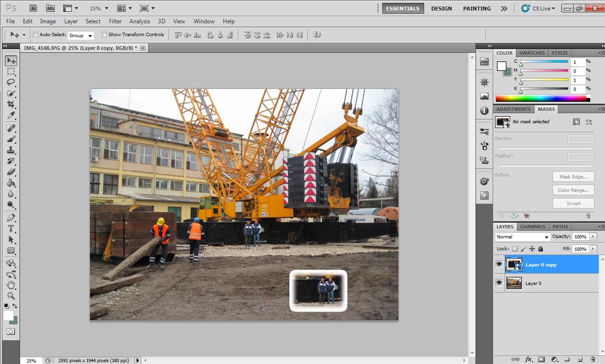Select the Crop tool
The height and width of the screenshot is (364, 605).
11,104
